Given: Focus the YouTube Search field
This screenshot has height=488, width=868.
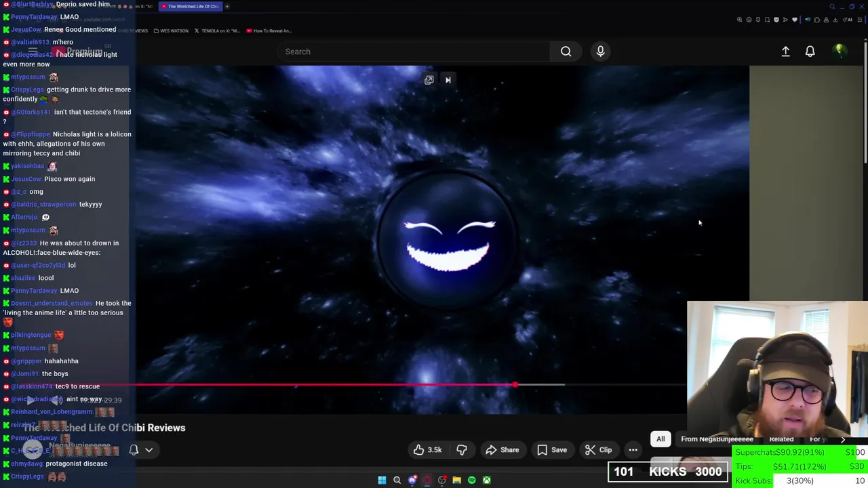Looking at the screenshot, I should (x=414, y=52).
